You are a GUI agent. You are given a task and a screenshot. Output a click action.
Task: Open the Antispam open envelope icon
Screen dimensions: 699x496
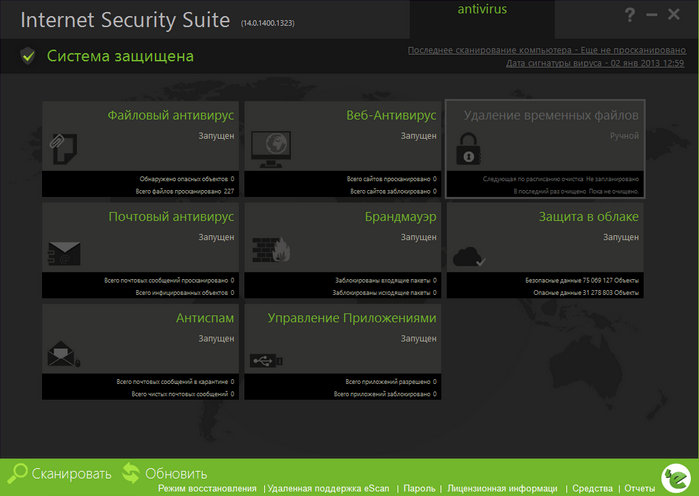(63, 354)
